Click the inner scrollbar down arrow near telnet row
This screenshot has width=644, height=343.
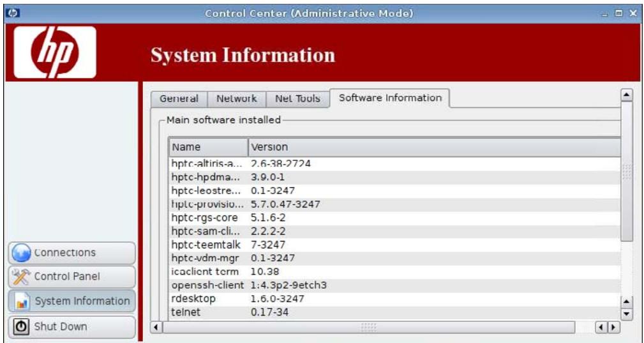tap(626, 314)
